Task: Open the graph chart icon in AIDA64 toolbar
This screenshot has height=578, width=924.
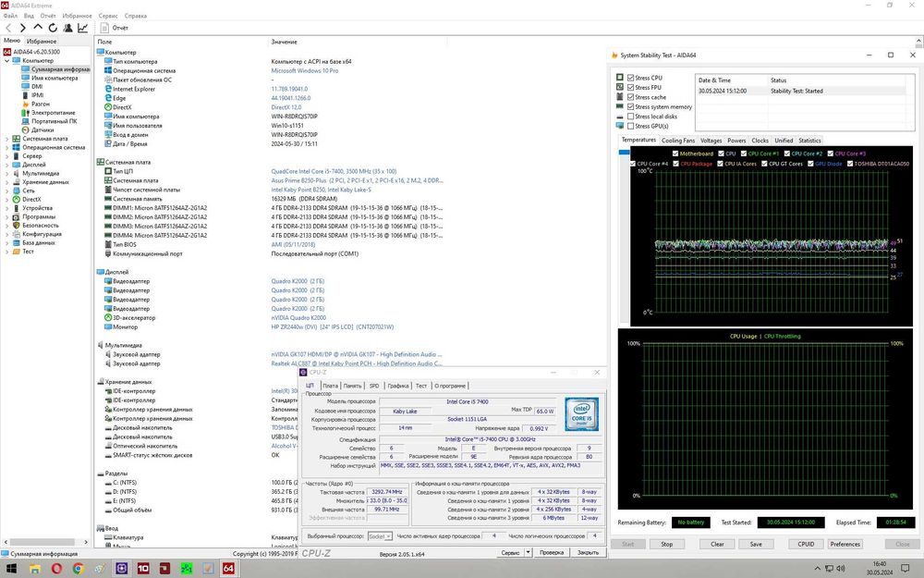Action: click(x=82, y=28)
